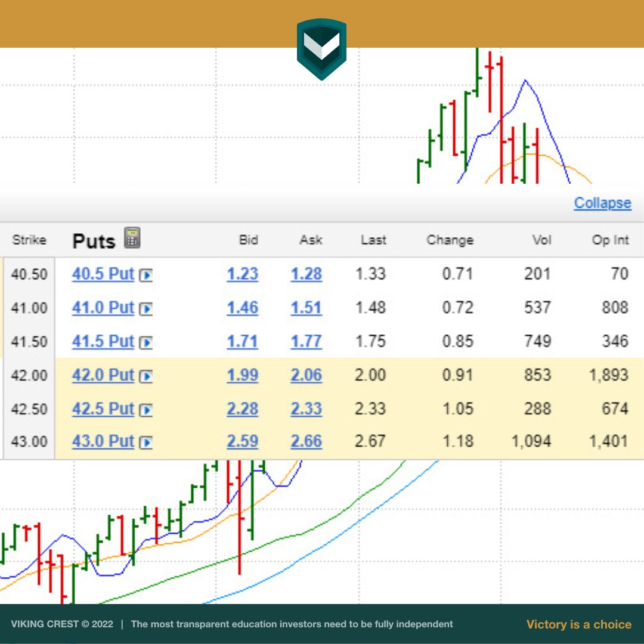Open the 41.0 Put contract link

[x=103, y=308]
